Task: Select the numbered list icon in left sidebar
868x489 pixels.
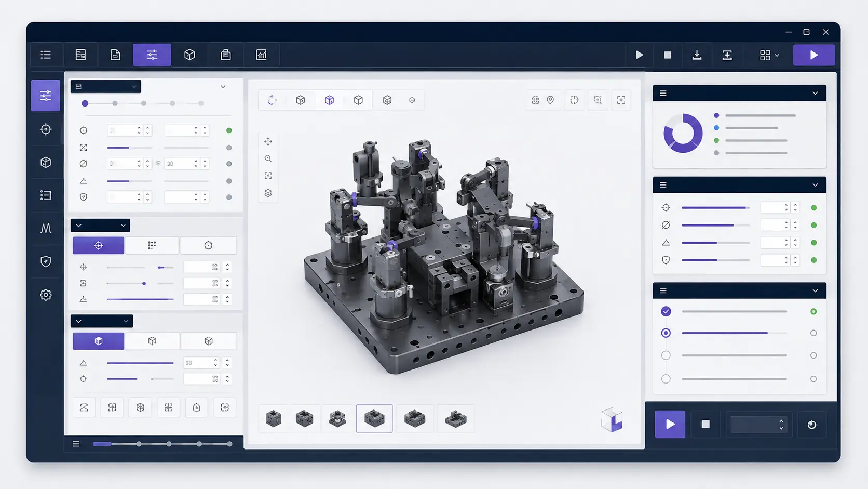Action: 46,195
